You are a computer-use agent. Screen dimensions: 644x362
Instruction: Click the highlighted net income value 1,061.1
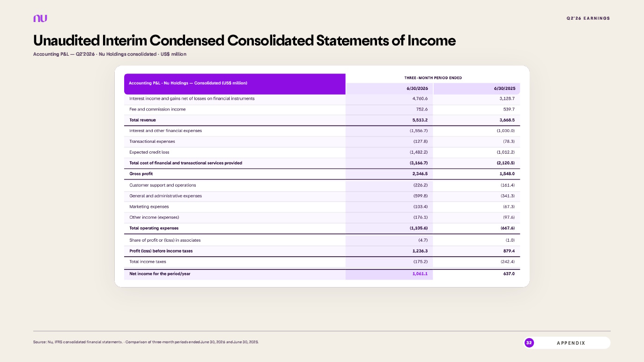click(420, 273)
